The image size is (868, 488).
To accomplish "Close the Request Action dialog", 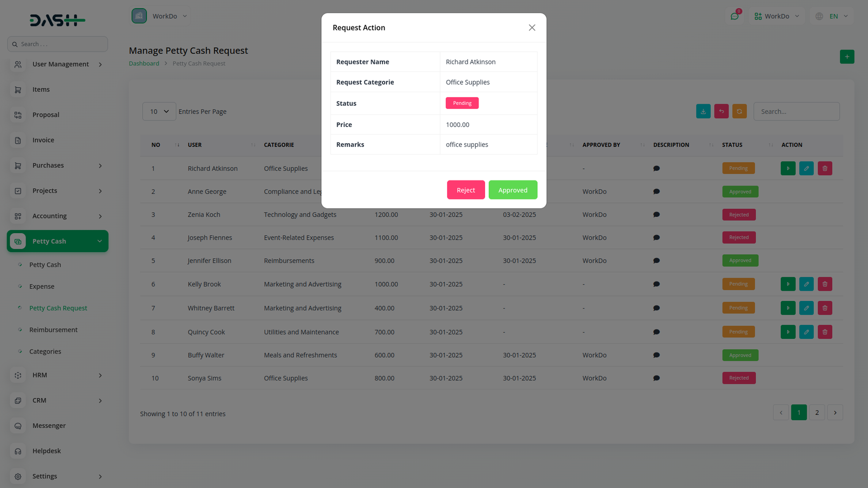I will [x=532, y=28].
